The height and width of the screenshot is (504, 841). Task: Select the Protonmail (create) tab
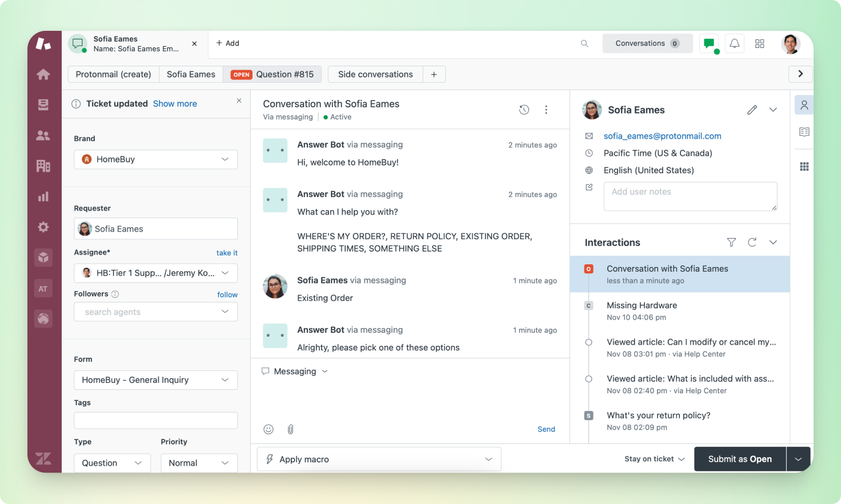(x=113, y=74)
